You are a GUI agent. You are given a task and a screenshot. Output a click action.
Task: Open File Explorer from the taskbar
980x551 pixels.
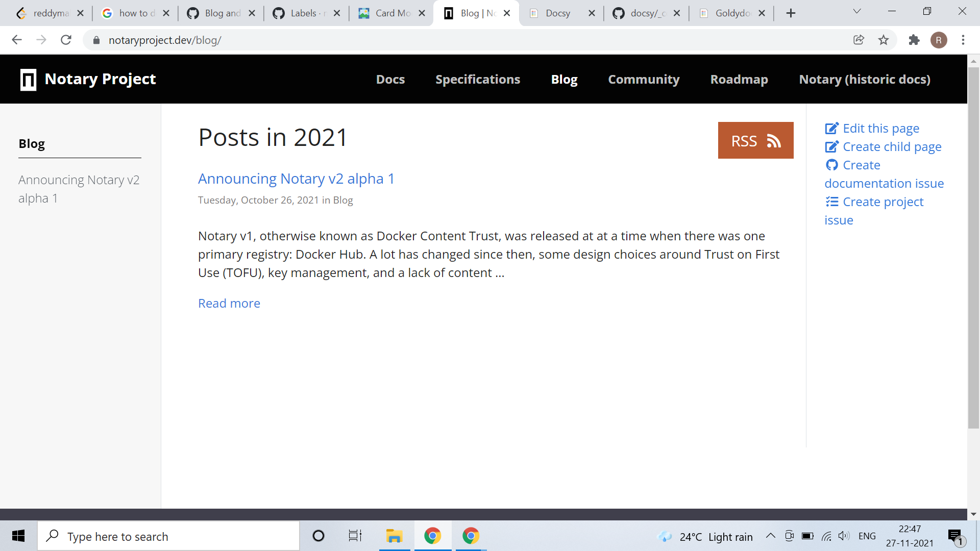(x=394, y=536)
